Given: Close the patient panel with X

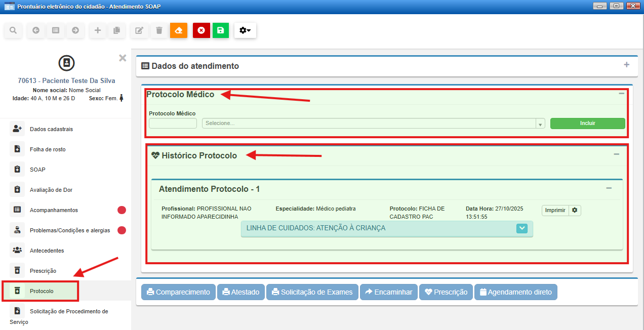Looking at the screenshot, I should [123, 58].
